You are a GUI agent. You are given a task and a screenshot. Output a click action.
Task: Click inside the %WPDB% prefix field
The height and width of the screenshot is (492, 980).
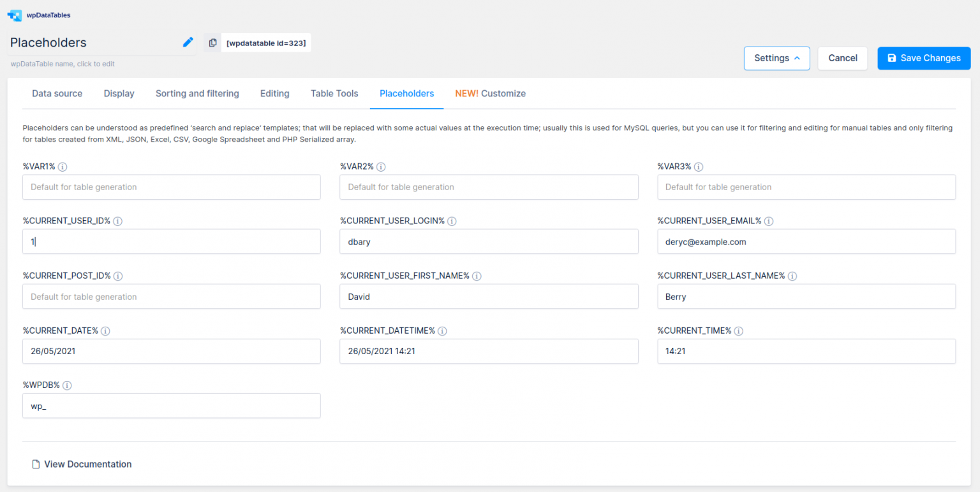tap(171, 406)
